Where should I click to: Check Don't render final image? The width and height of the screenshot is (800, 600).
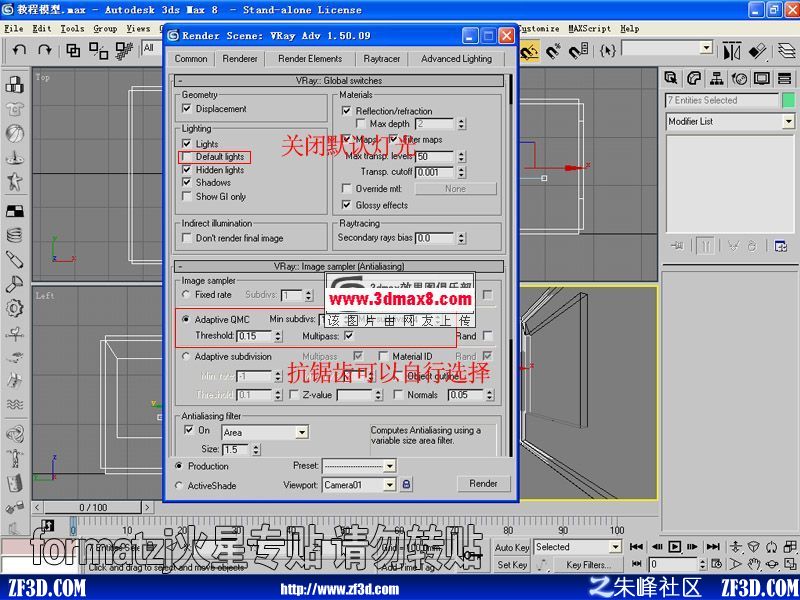click(x=187, y=238)
